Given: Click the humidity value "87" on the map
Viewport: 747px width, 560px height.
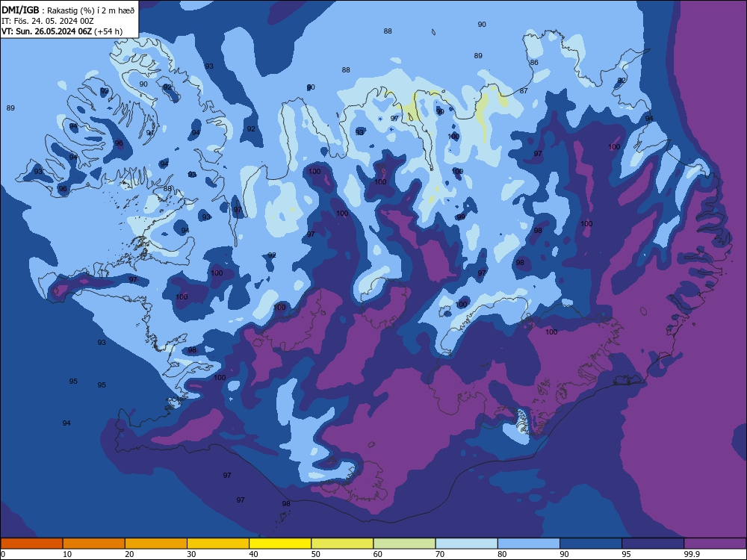Looking at the screenshot, I should [524, 90].
